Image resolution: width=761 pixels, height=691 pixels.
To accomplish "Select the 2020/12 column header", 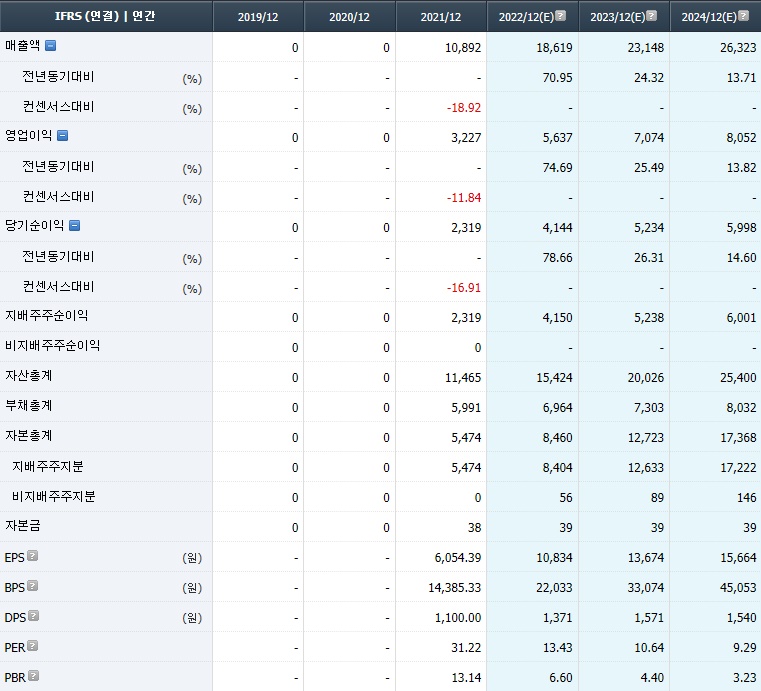I will pos(349,17).
